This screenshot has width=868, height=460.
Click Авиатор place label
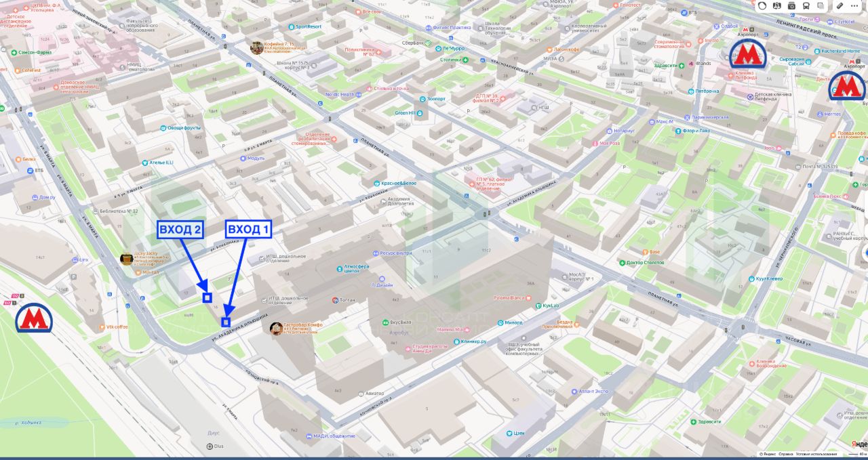374,393
